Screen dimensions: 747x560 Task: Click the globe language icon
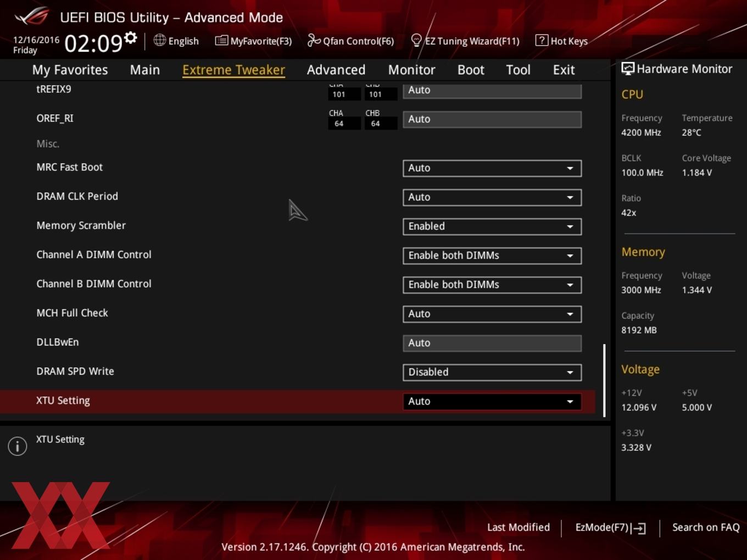pos(159,40)
